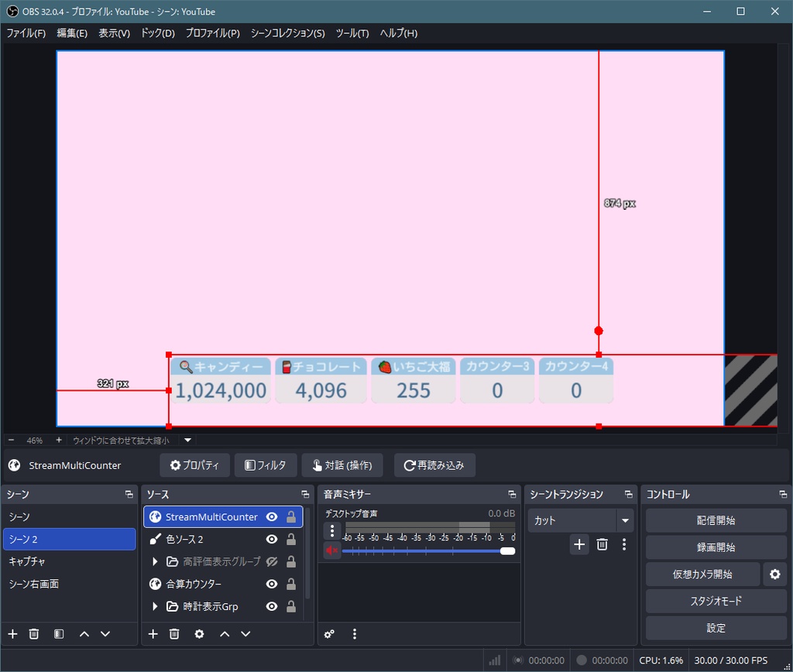Viewport: 793px width, 672px height.
Task: Open the audio mixer options menu dots
Action: tap(354, 634)
